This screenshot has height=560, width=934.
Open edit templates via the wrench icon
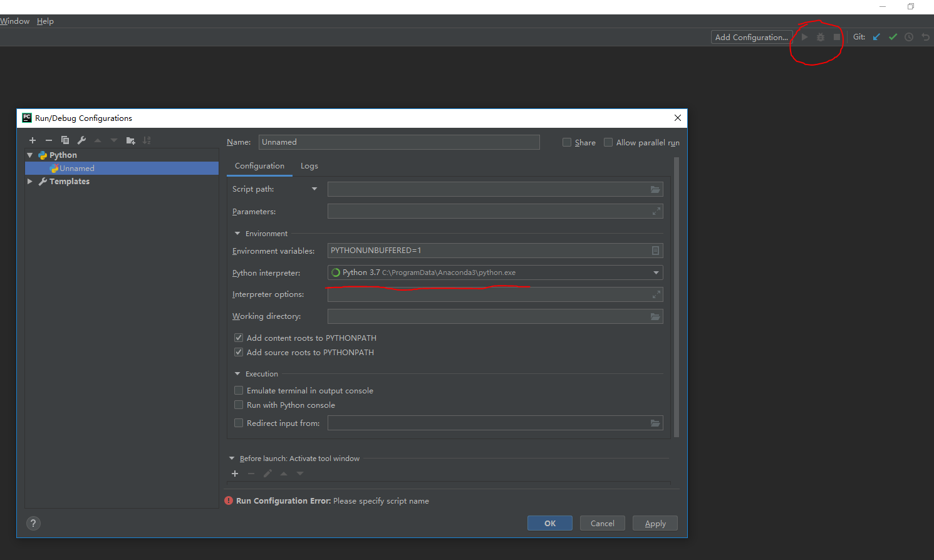pos(81,140)
